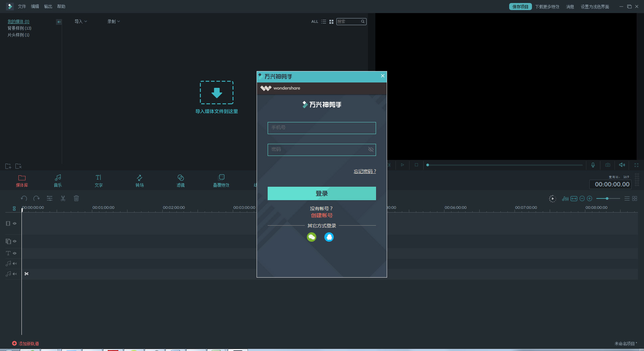This screenshot has height=351, width=644.
Task: Toggle visibility of the picture-in-picture track
Action: (x=15, y=241)
